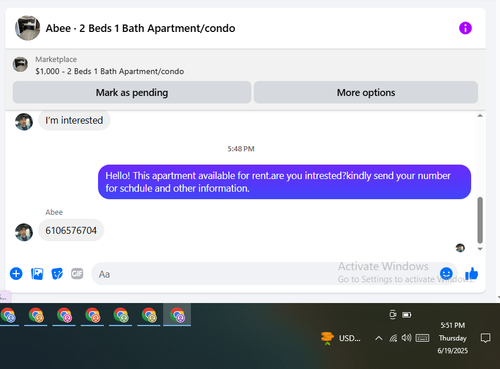
Task: Click Abee's profile picture in the chat header
Action: (x=27, y=28)
